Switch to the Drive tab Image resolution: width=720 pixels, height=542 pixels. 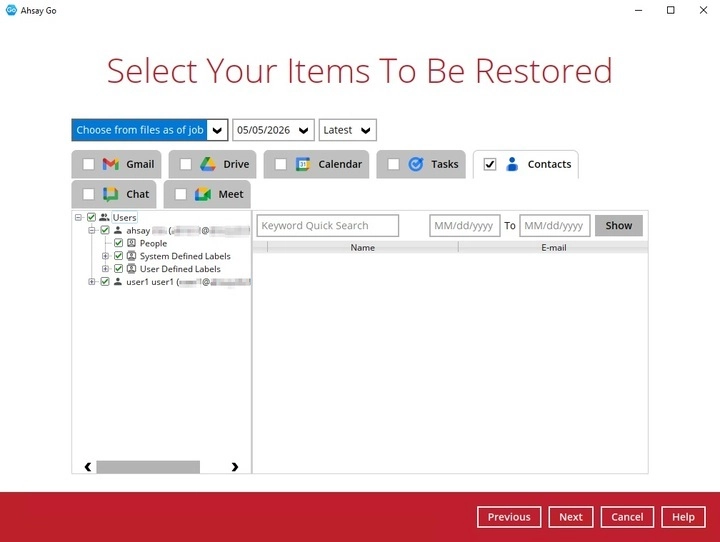coord(213,164)
